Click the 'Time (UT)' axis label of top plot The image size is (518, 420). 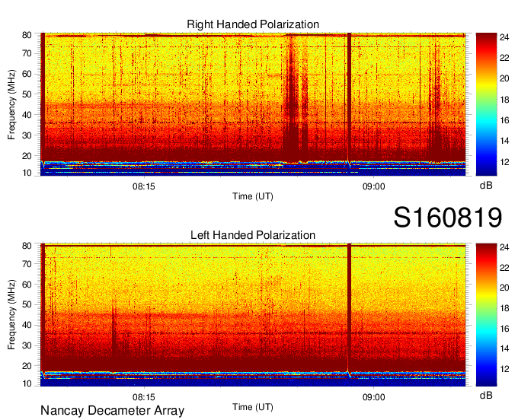tap(253, 196)
